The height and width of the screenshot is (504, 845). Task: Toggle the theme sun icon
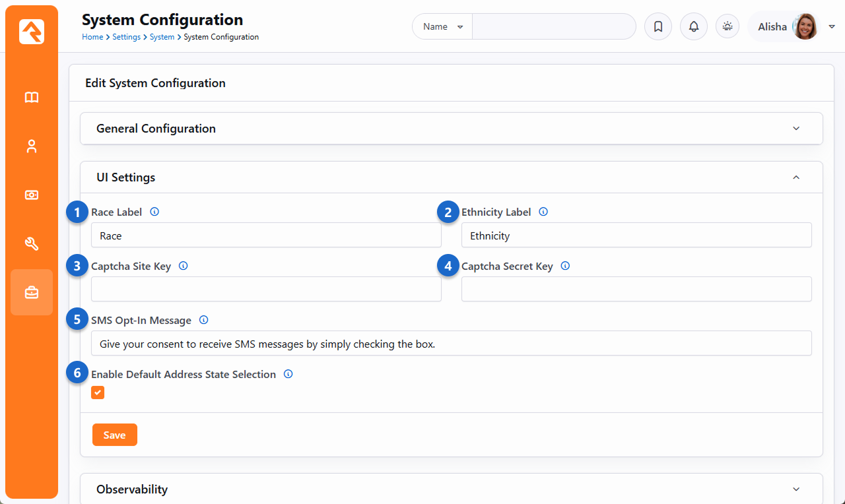(727, 27)
